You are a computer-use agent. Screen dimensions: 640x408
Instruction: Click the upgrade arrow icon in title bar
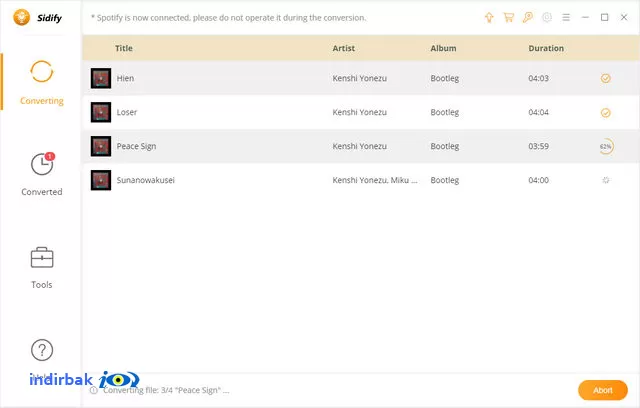point(489,18)
